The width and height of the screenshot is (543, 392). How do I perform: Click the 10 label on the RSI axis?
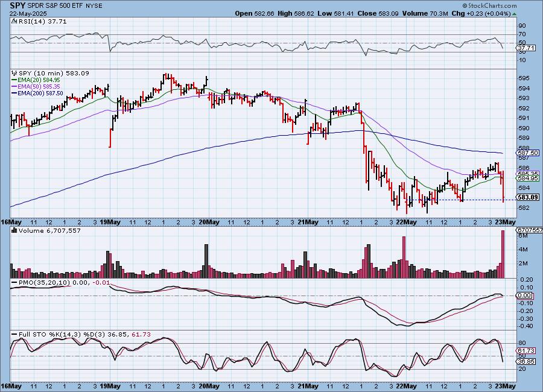[x=522, y=60]
